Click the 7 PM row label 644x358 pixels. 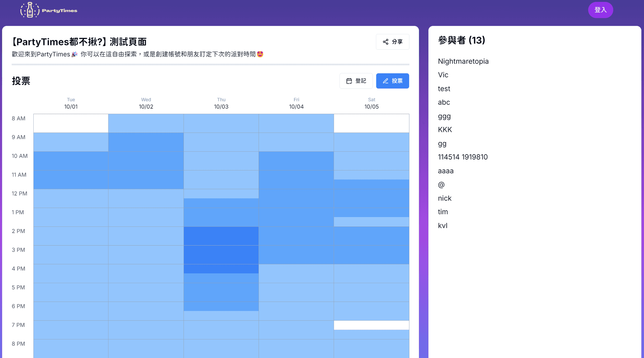[x=18, y=325]
